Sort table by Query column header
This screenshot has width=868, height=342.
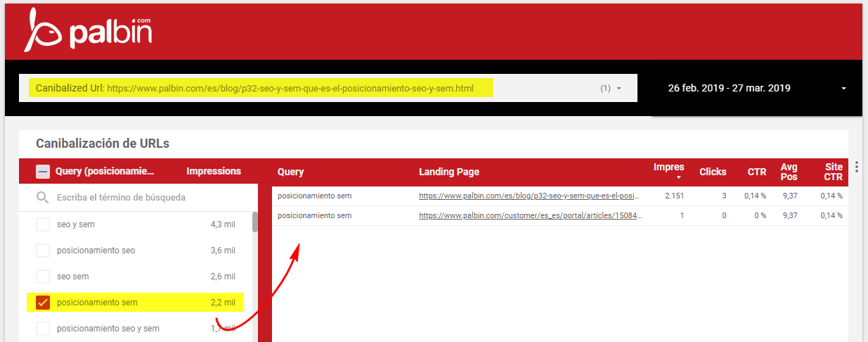[x=290, y=172]
